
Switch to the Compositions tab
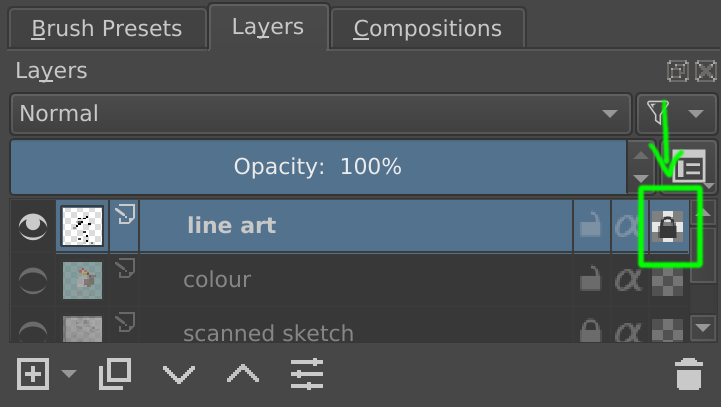428,29
